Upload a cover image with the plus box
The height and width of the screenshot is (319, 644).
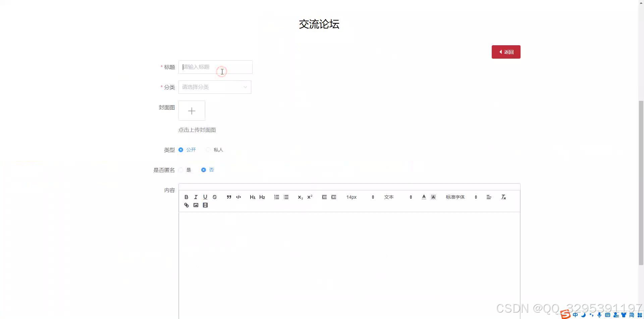click(192, 111)
